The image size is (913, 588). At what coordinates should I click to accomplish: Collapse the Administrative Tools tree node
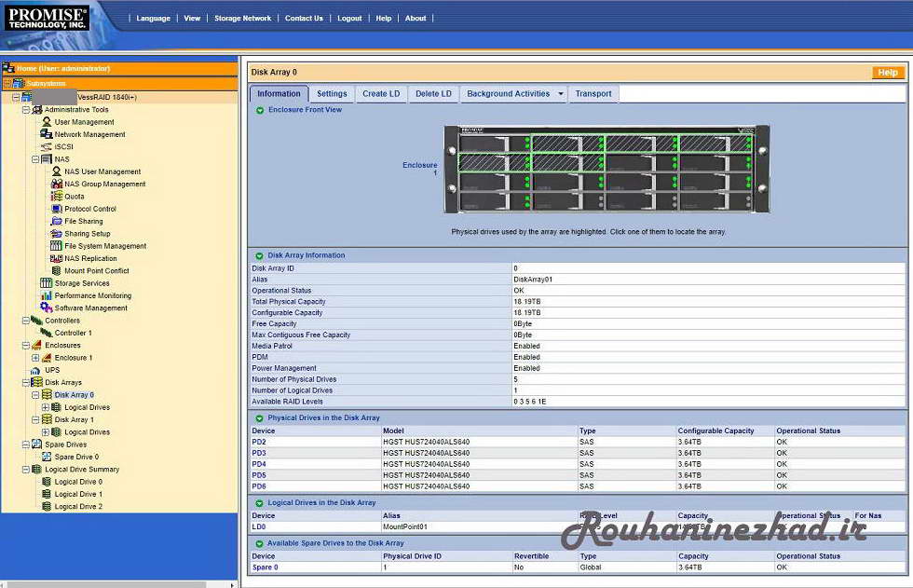tap(26, 109)
